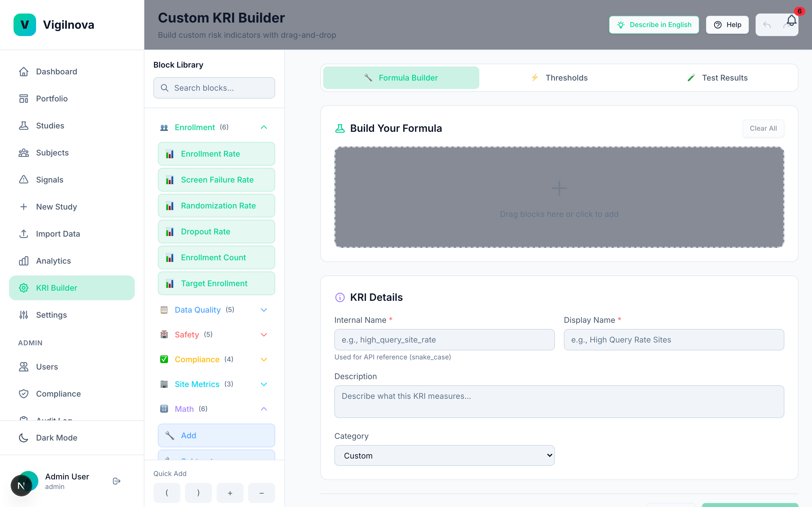Click the Search blocks input field
Screen dimensions: 812x507
click(214, 88)
